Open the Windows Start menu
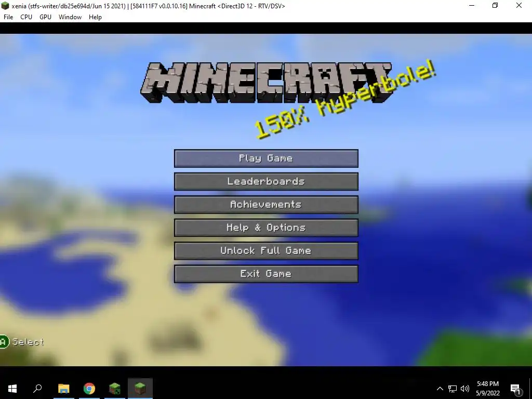Image resolution: width=532 pixels, height=399 pixels. pyautogui.click(x=12, y=389)
